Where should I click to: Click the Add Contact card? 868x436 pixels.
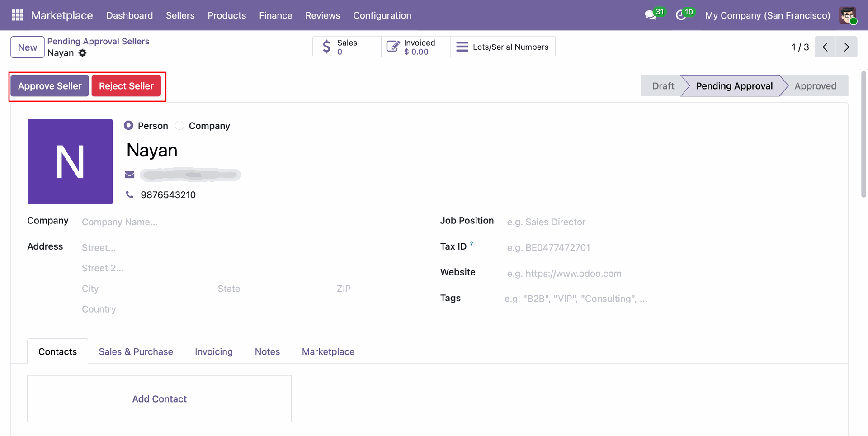click(x=159, y=398)
